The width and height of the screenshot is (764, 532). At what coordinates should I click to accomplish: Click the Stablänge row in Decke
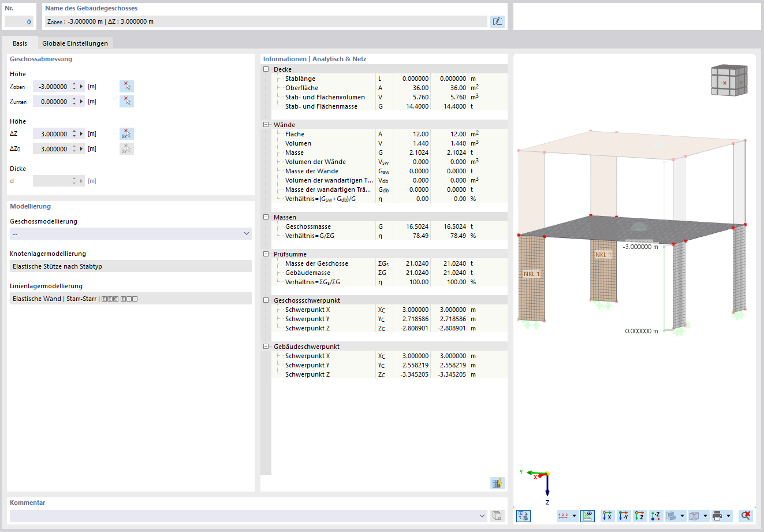coord(389,79)
